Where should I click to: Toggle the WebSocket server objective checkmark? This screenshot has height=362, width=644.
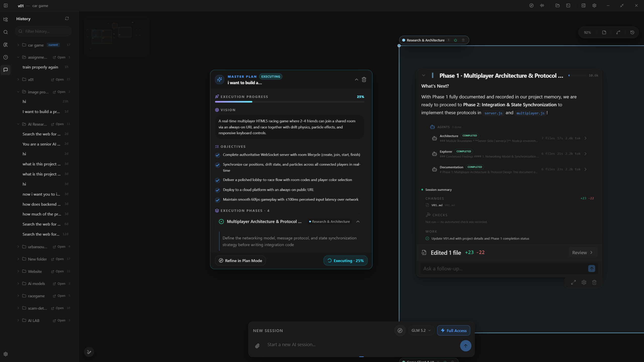(217, 155)
